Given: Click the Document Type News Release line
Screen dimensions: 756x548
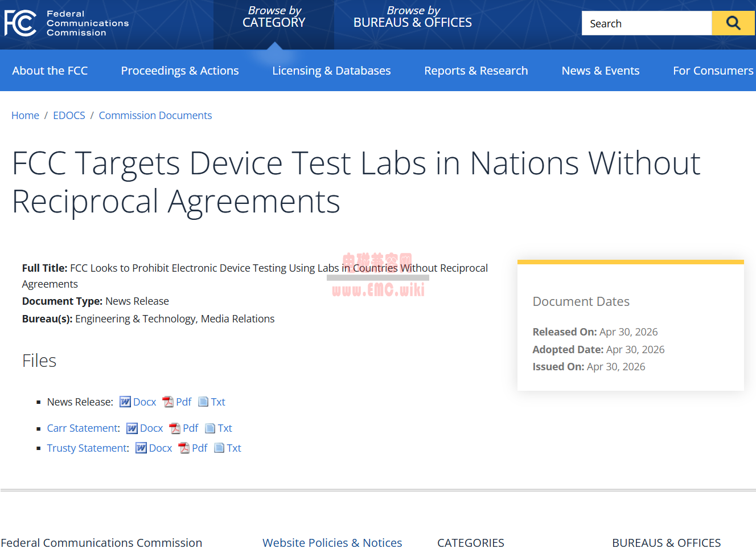Looking at the screenshot, I should tap(96, 301).
